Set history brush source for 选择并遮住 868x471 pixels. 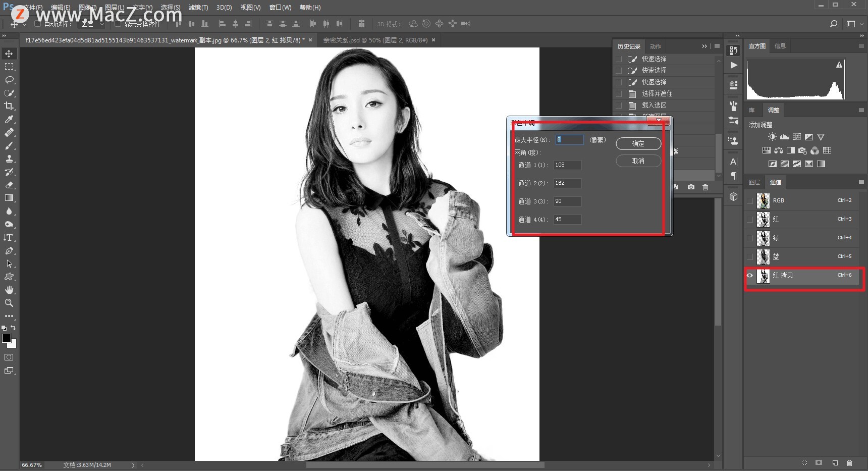pyautogui.click(x=619, y=93)
